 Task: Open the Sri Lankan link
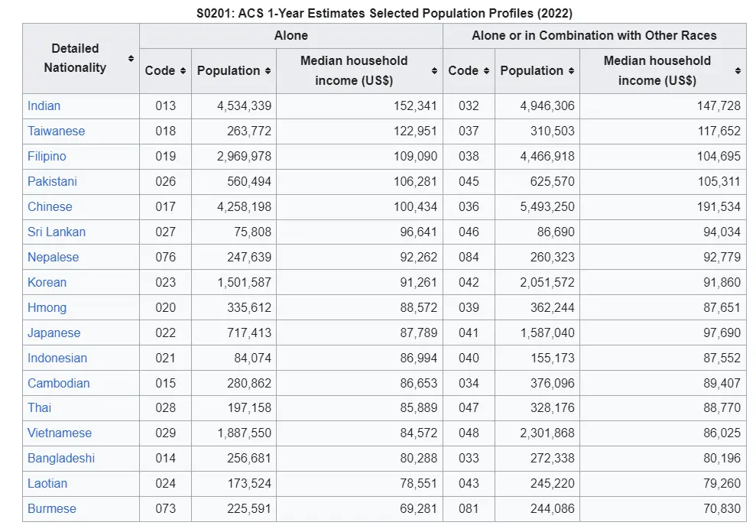[57, 232]
